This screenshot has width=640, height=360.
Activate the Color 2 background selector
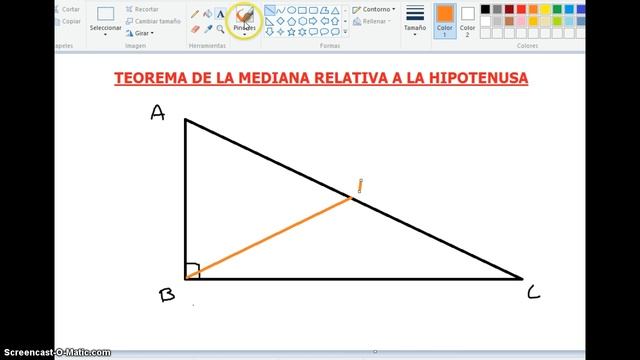(x=467, y=21)
